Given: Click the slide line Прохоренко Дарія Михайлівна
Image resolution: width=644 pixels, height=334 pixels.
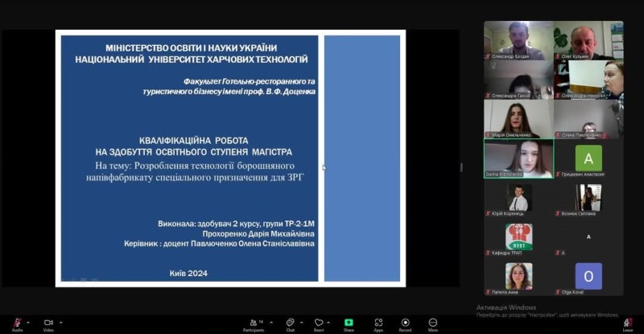Looking at the screenshot, I should [258, 233].
